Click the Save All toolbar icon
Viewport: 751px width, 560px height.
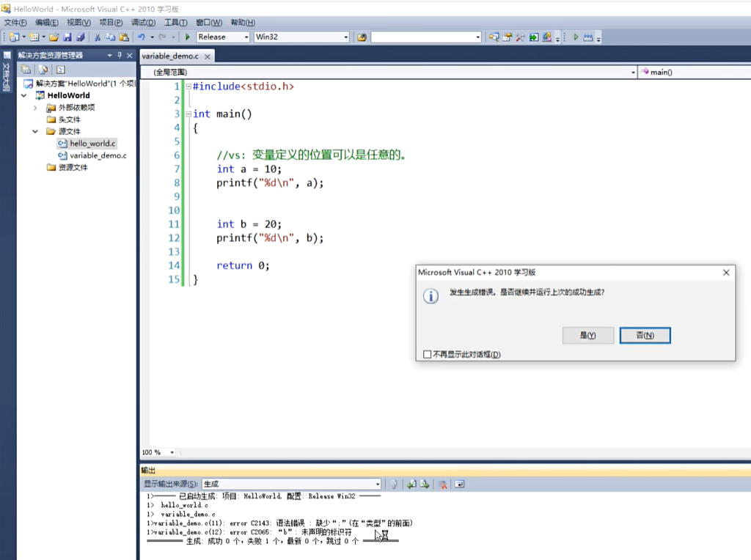(x=81, y=37)
